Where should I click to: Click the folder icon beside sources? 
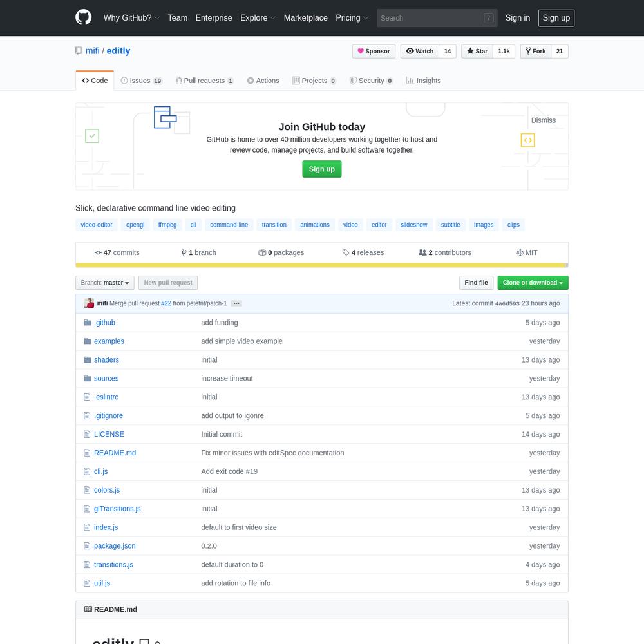87,378
